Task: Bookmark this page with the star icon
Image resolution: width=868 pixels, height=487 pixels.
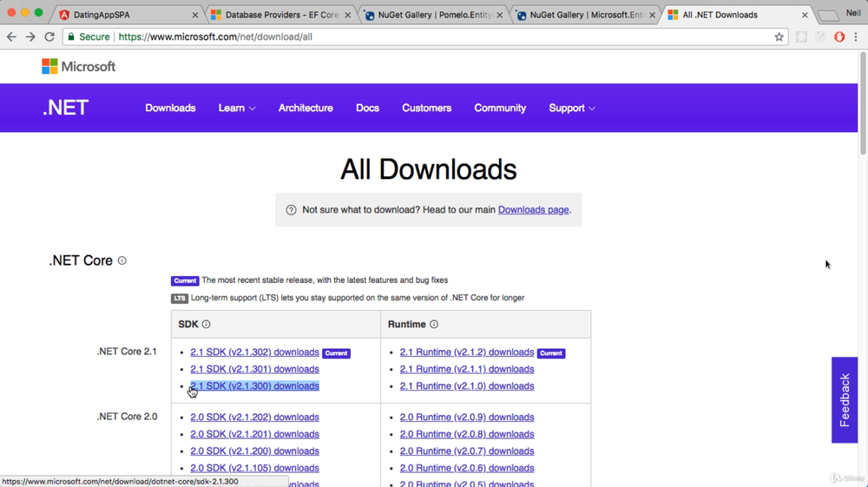Action: pos(779,37)
